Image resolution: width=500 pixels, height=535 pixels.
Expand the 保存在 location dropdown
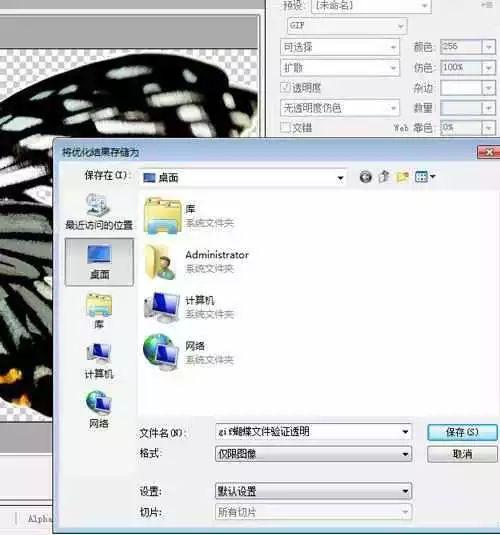click(243, 177)
